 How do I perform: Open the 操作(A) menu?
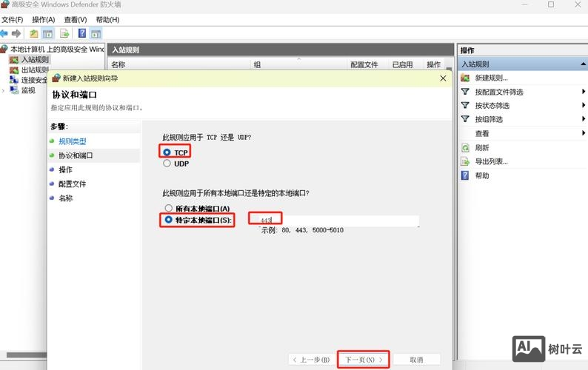(x=44, y=19)
